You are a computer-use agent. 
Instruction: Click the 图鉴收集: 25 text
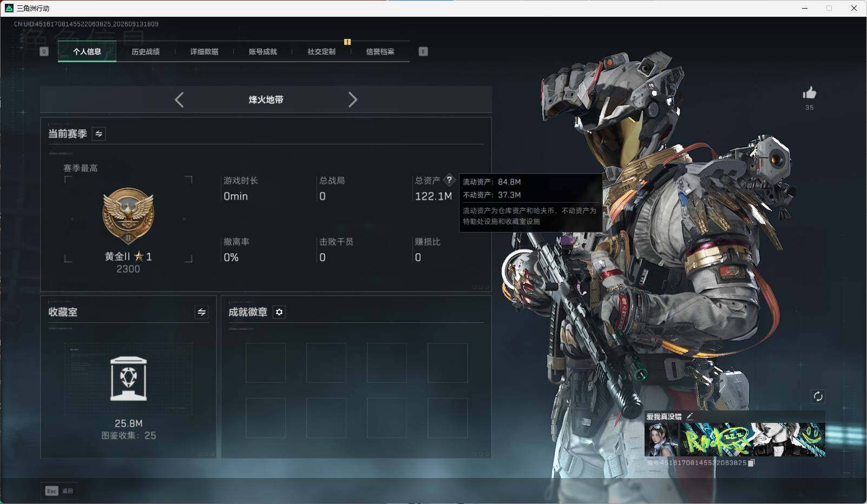(128, 435)
